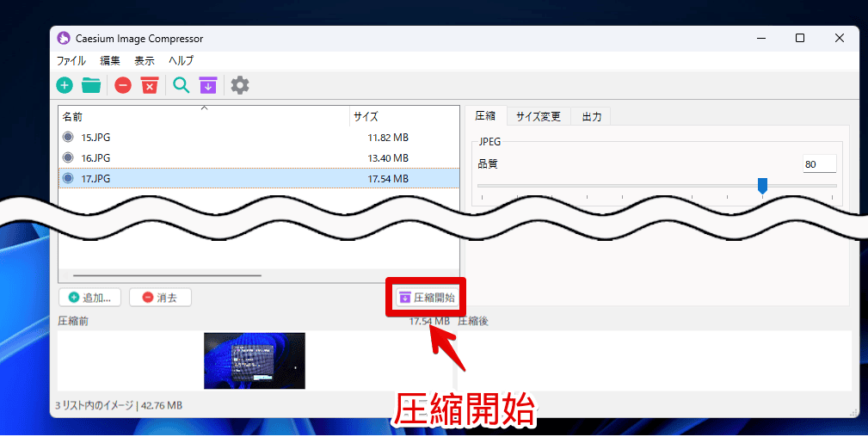Click the green add files toolbar icon
The image size is (868, 437).
coord(65,85)
